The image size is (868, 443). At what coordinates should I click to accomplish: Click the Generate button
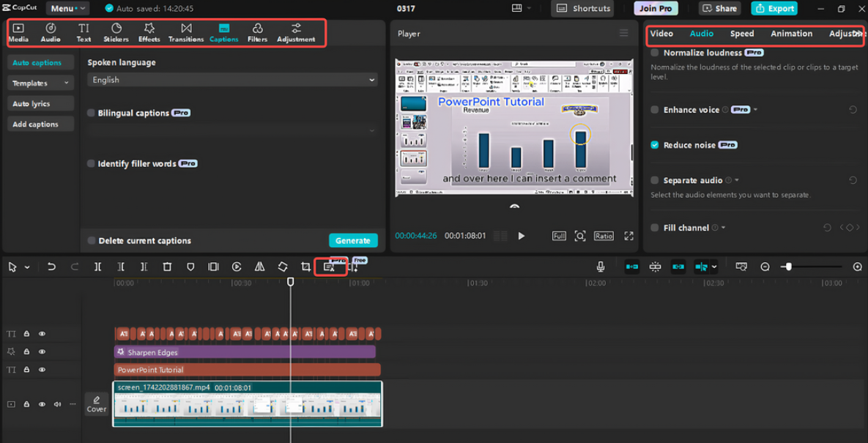353,241
